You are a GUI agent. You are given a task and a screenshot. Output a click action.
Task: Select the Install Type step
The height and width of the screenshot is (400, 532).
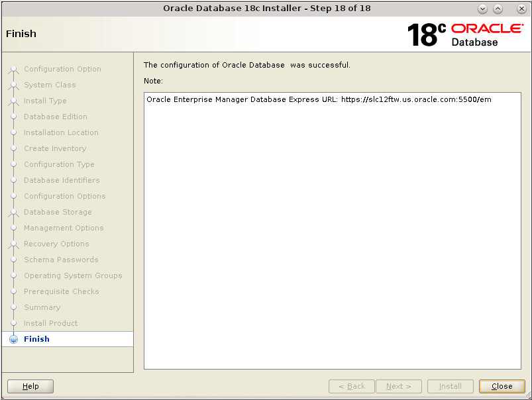click(x=45, y=101)
